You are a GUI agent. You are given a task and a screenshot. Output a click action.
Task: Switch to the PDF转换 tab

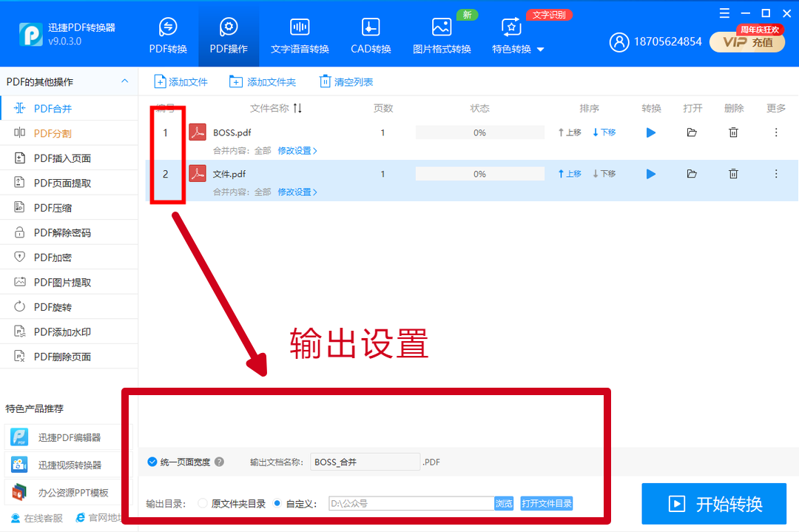coord(168,36)
